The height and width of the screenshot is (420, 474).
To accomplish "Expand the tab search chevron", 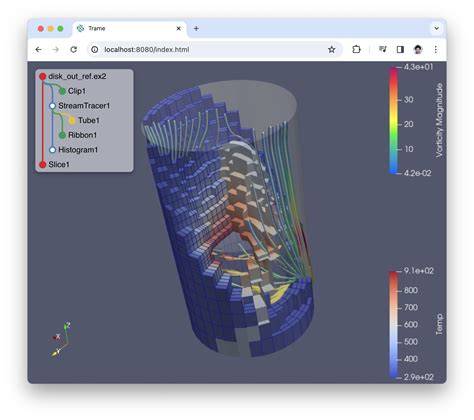I will point(436,29).
